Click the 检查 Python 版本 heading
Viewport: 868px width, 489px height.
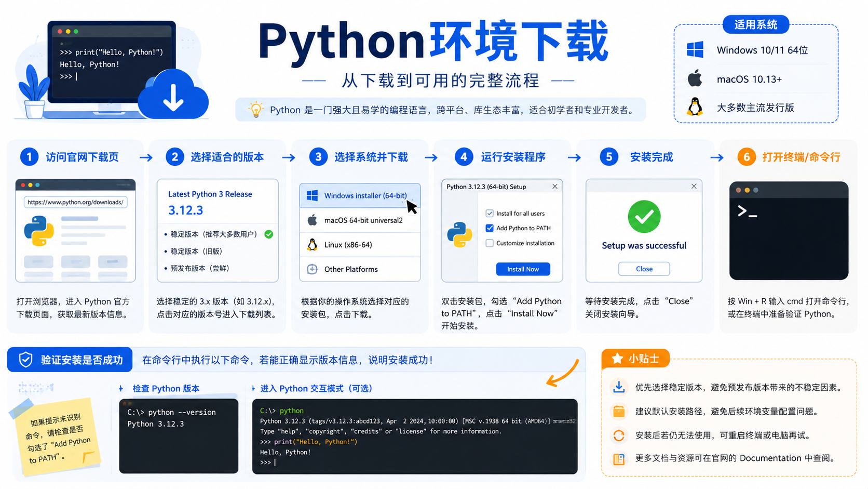click(166, 388)
